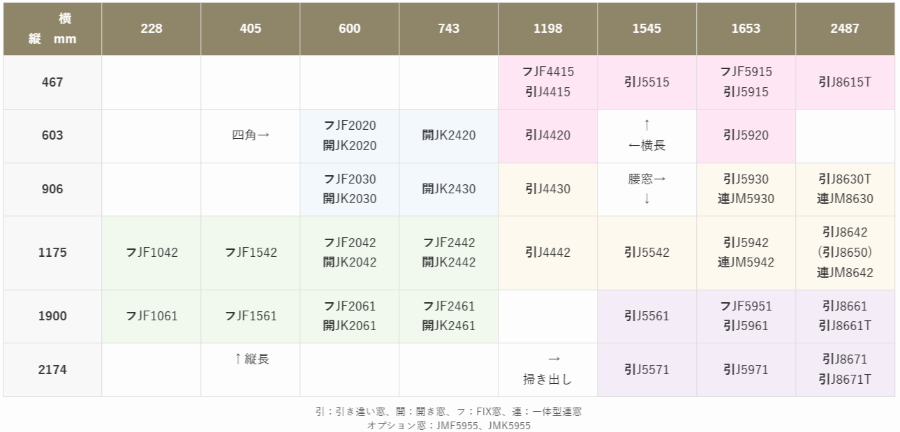Click the 開JK2420 casement window link
The height and width of the screenshot is (432, 900).
click(x=449, y=136)
